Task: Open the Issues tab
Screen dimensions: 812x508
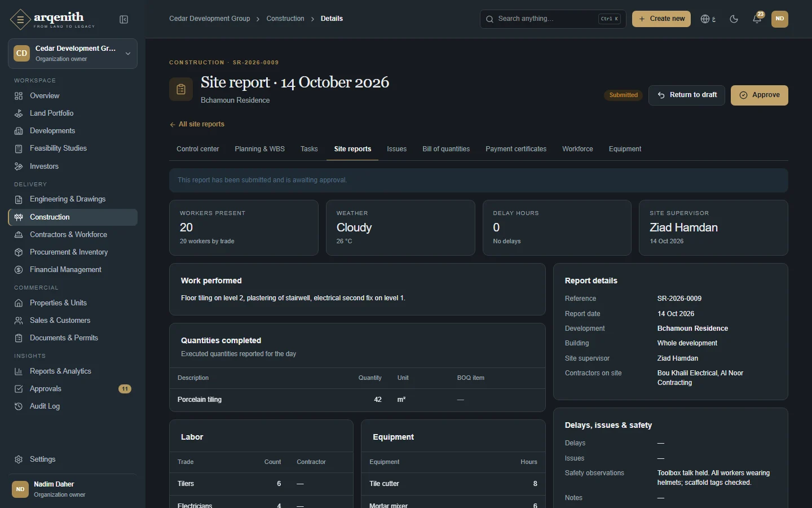Action: pyautogui.click(x=397, y=149)
